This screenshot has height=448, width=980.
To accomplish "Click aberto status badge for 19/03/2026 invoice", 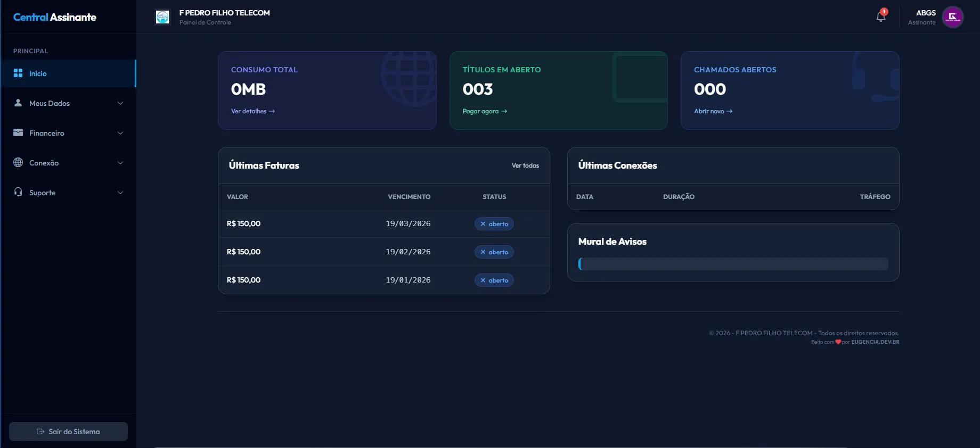I will click(x=494, y=224).
